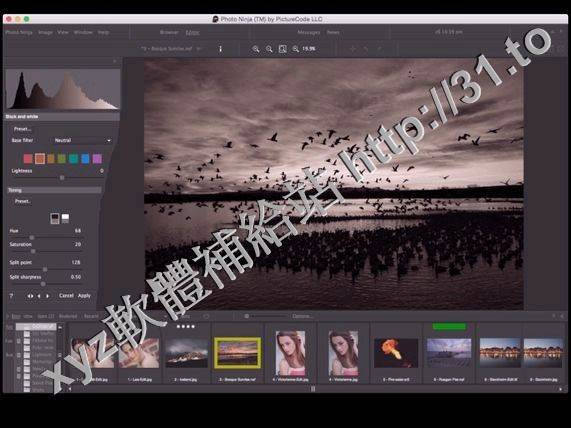The image size is (571, 428).
Task: Open Preset under Toning
Action: [23, 201]
